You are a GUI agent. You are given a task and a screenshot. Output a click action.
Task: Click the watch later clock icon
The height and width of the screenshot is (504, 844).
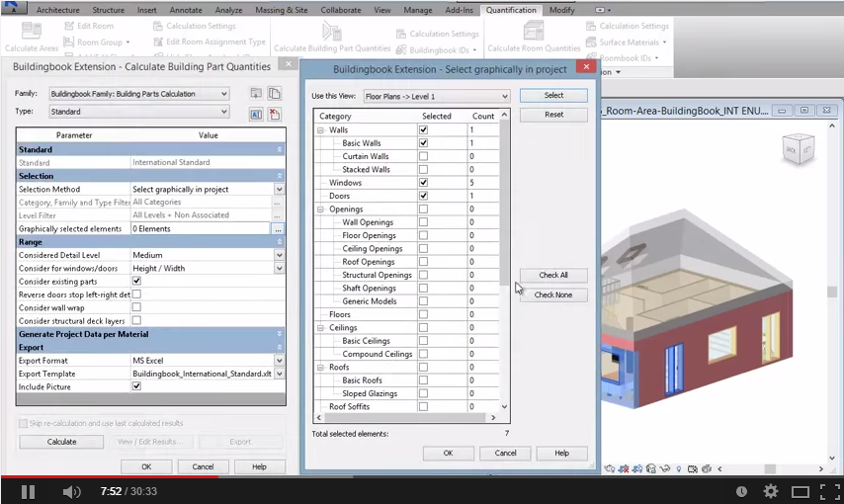tap(742, 491)
